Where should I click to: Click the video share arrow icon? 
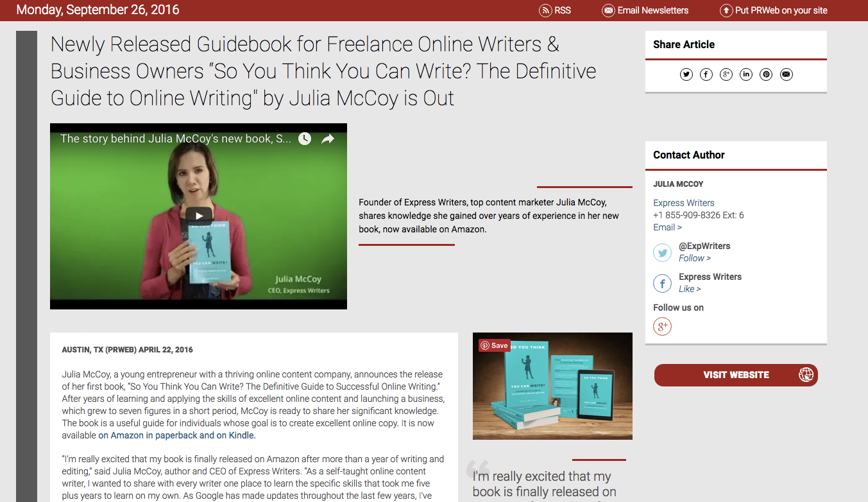[328, 139]
